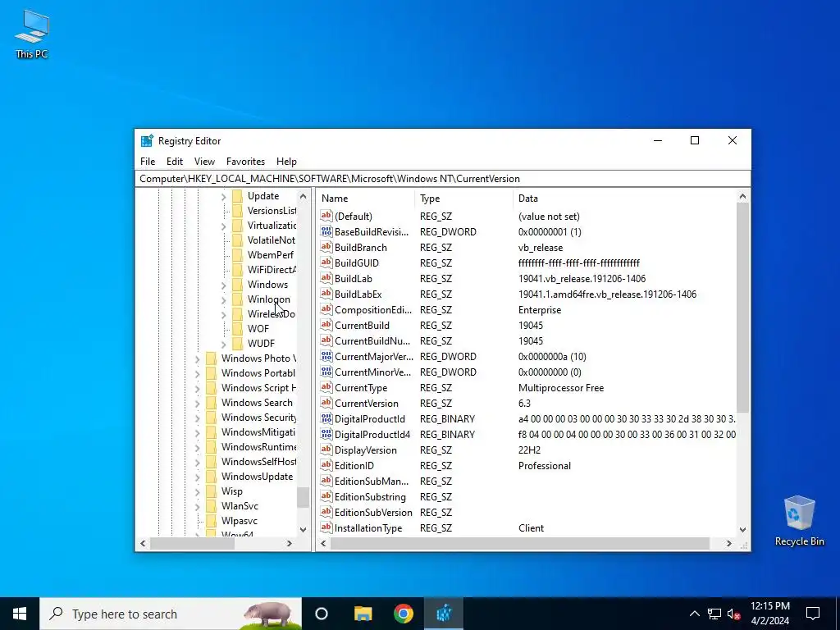Click the network tray icon
This screenshot has height=630, width=840.
point(714,614)
